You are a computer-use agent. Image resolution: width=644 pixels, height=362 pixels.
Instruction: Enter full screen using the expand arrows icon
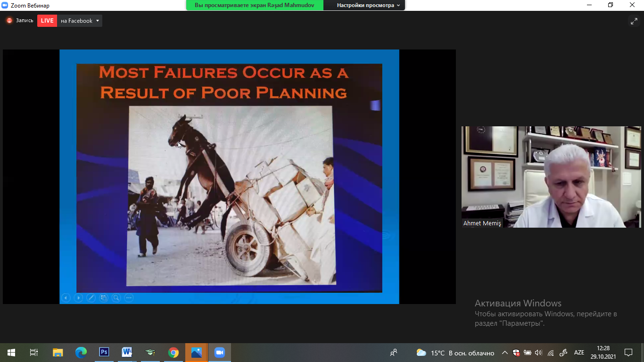coord(634,21)
